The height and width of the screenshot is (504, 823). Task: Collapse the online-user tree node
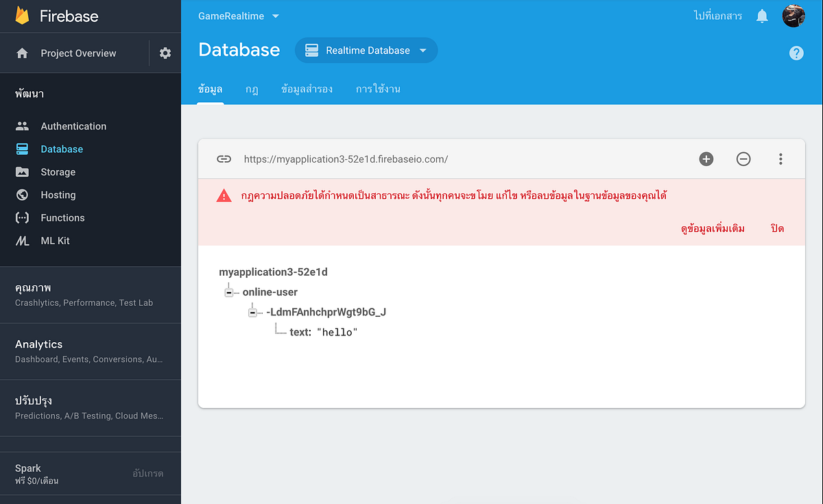pyautogui.click(x=228, y=291)
